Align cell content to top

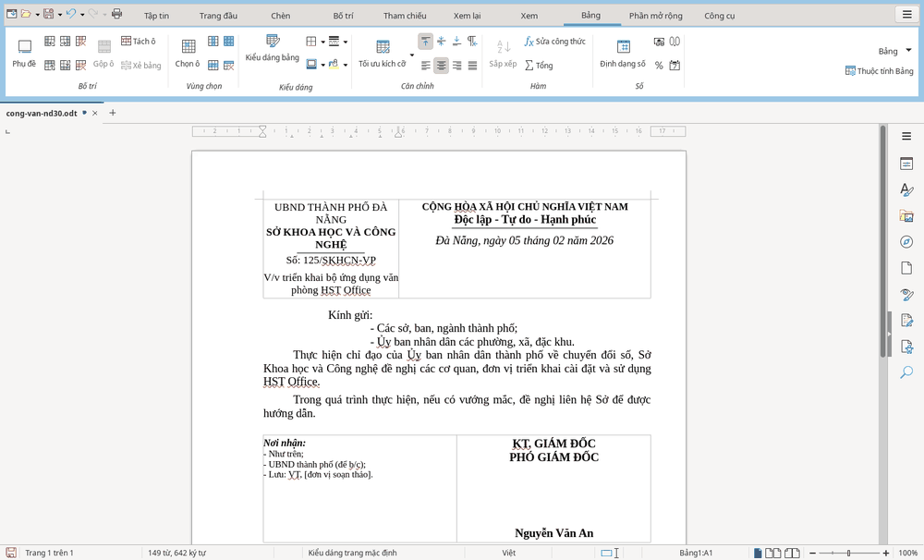point(425,42)
